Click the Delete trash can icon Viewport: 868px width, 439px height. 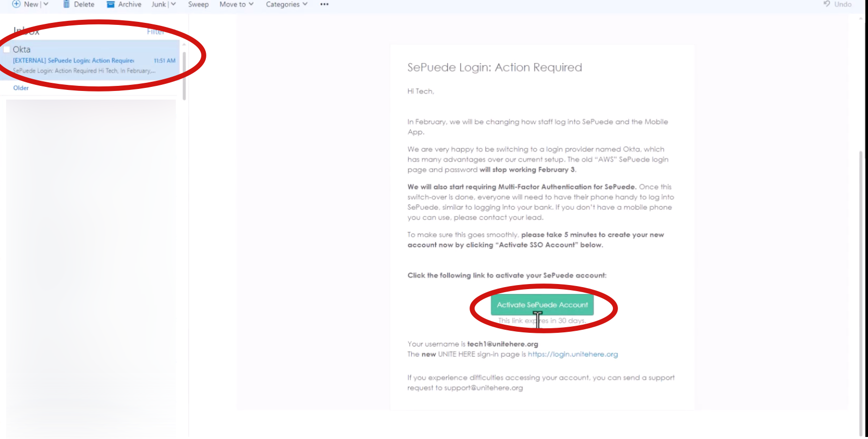(66, 4)
